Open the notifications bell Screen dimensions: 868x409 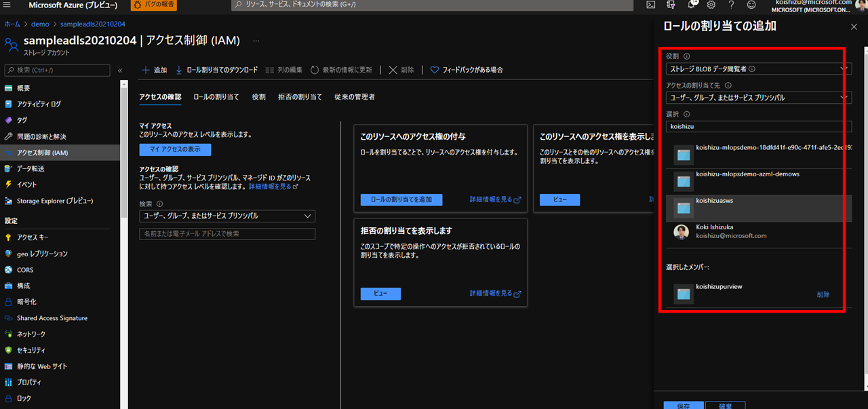(x=692, y=5)
